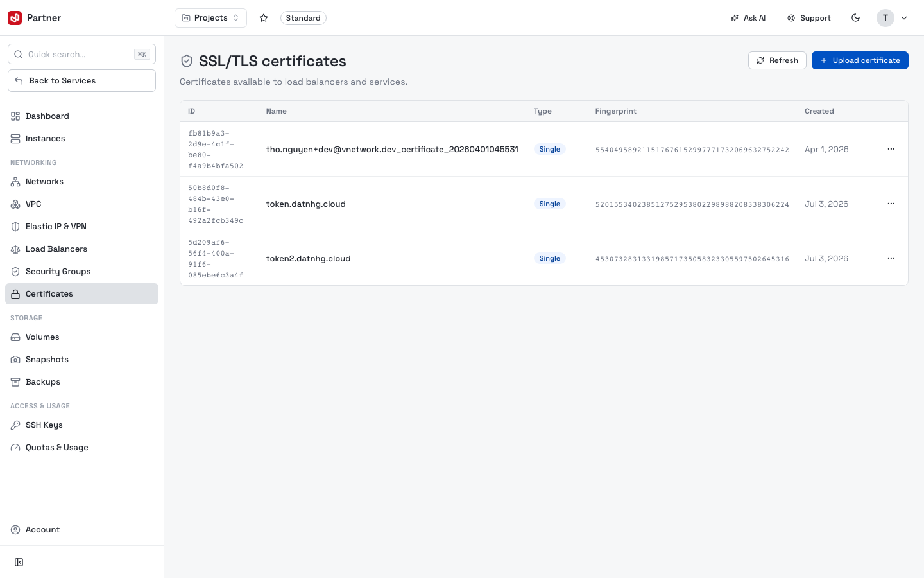The image size is (924, 578).
Task: Open Volumes under Storage
Action: 81,337
